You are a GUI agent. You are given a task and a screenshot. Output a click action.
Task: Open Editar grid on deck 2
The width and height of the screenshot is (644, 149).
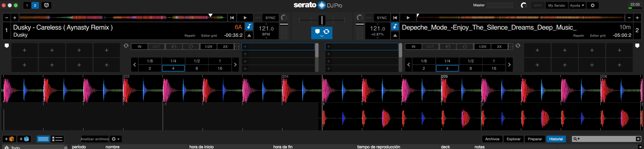coord(598,35)
